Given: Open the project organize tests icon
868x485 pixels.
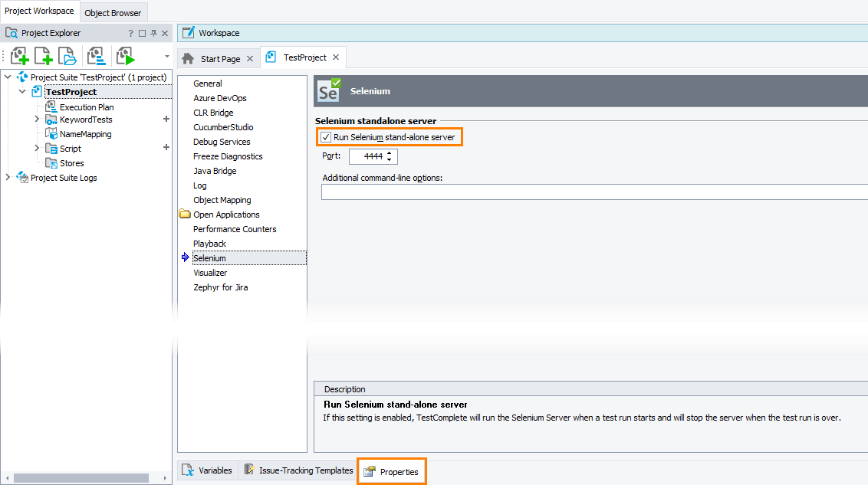Looking at the screenshot, I should point(96,55).
